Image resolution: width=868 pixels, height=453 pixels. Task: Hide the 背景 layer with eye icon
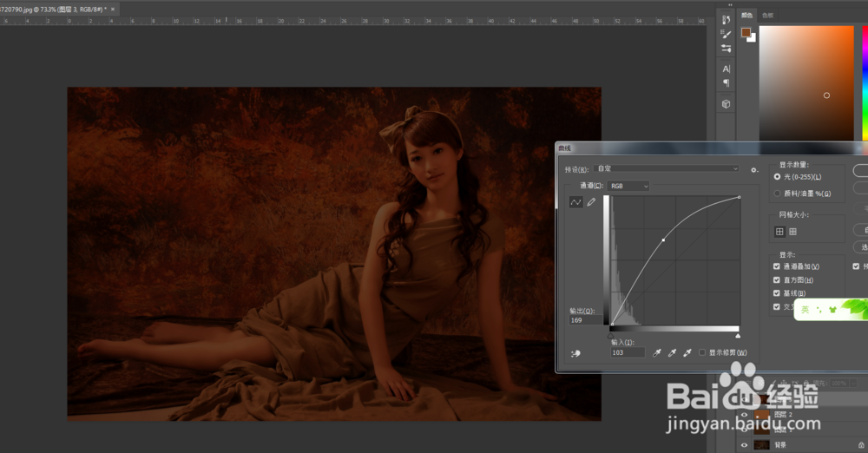pyautogui.click(x=744, y=445)
